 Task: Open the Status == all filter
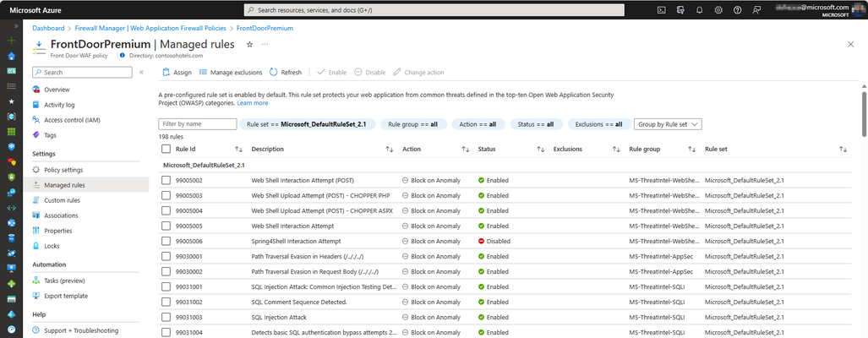coord(536,124)
